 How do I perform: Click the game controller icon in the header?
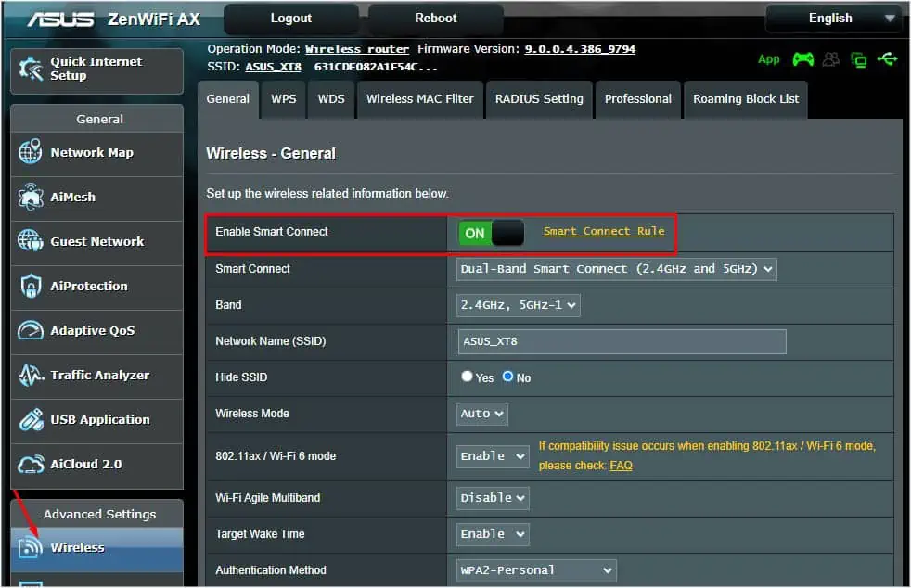click(x=802, y=59)
